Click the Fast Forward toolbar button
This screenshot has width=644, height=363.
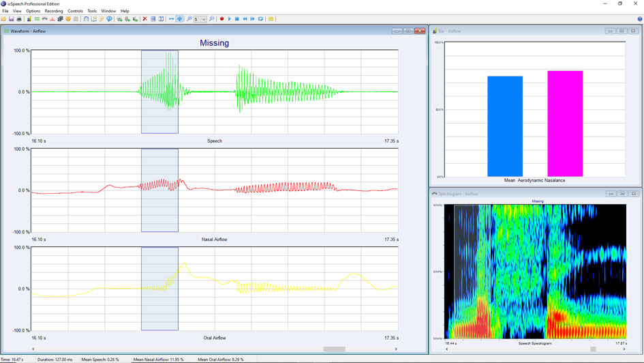click(253, 19)
